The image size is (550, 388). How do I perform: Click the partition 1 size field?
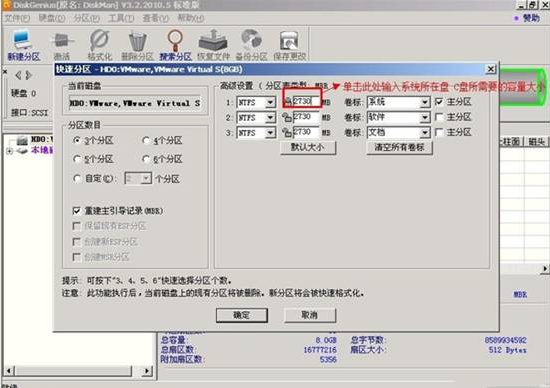pyautogui.click(x=306, y=101)
